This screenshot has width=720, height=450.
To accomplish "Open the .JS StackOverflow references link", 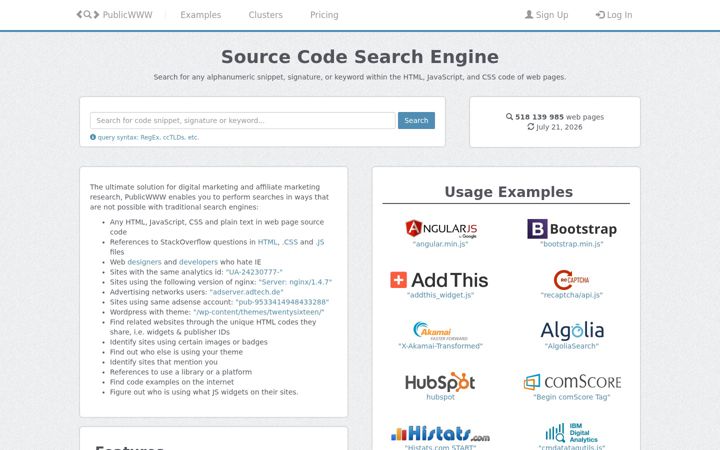I will tap(320, 242).
